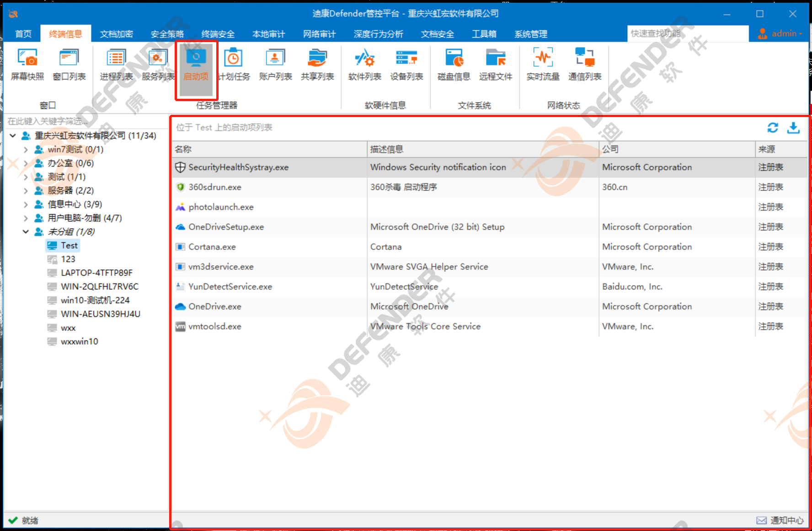The image size is (812, 531).
Task: Expand the 信息中心 group
Action: pyautogui.click(x=26, y=204)
